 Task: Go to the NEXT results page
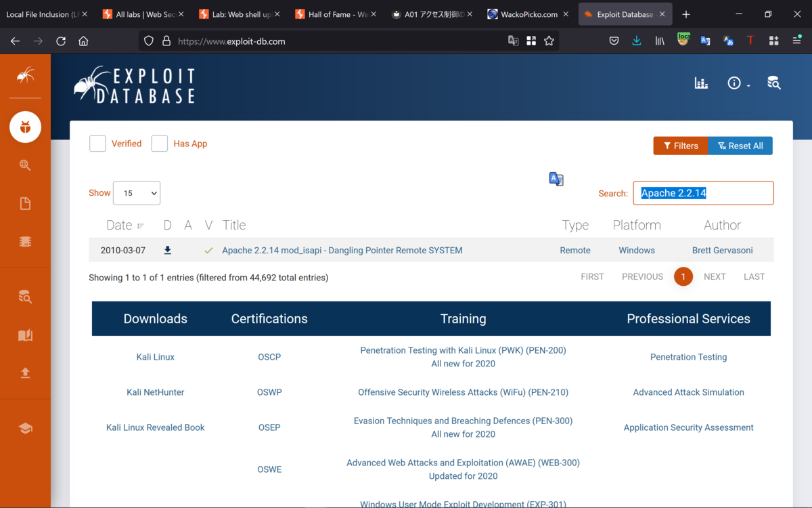coord(715,276)
